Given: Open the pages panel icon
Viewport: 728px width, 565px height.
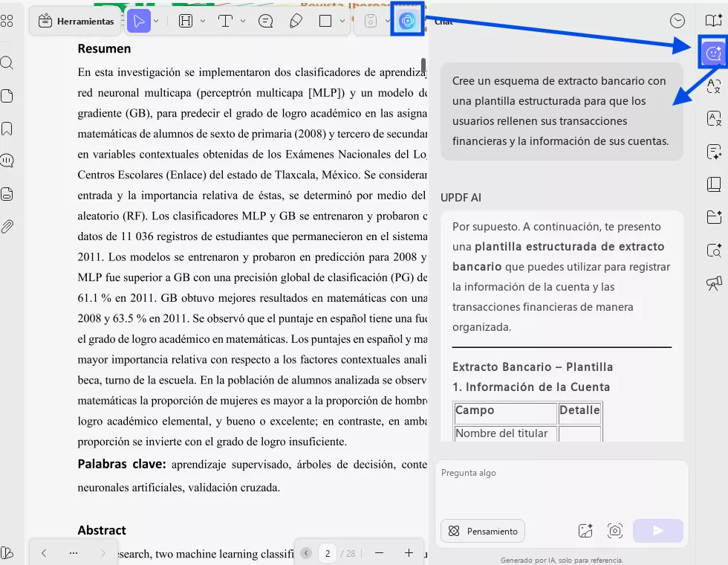Looking at the screenshot, I should [7, 96].
